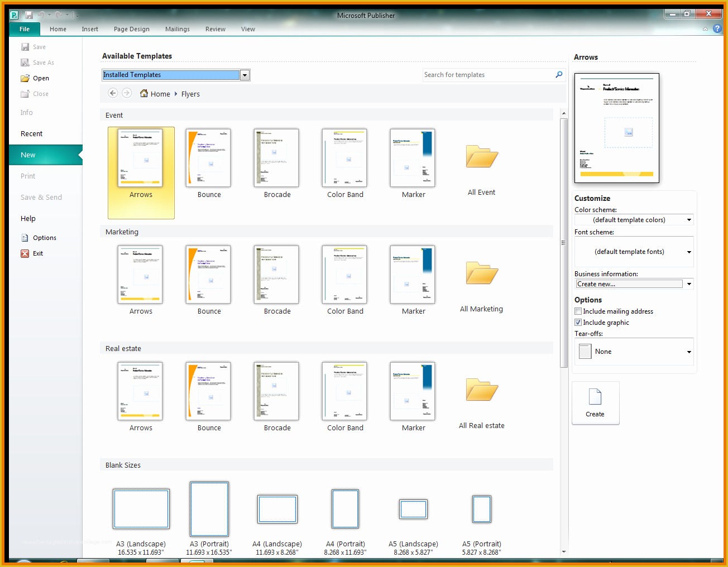Uncheck the Include graphic checkbox

click(x=578, y=323)
